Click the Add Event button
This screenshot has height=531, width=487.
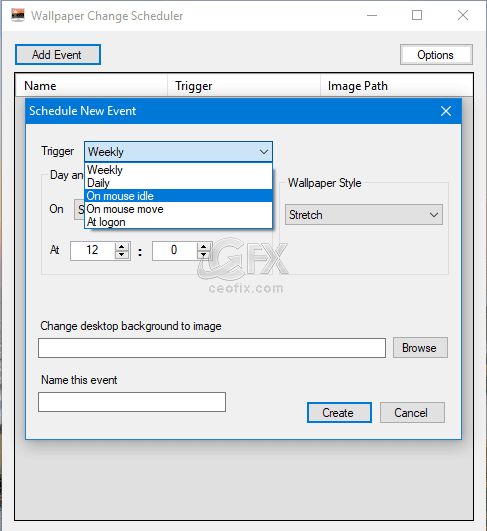coord(58,55)
